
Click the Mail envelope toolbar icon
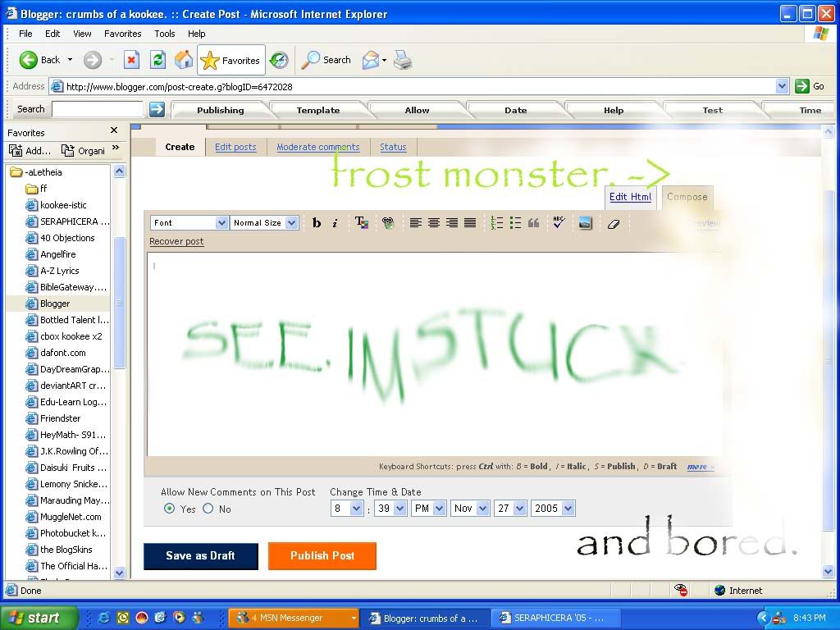pyautogui.click(x=371, y=60)
